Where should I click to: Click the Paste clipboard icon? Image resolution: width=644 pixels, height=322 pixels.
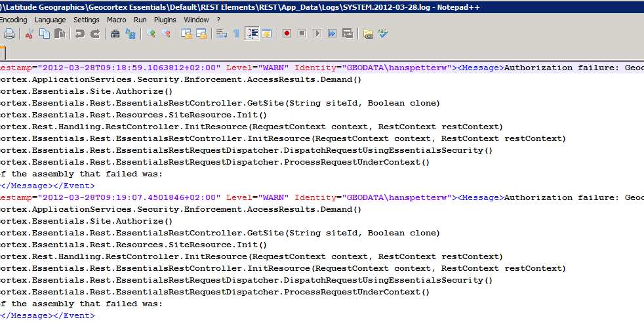[60, 33]
